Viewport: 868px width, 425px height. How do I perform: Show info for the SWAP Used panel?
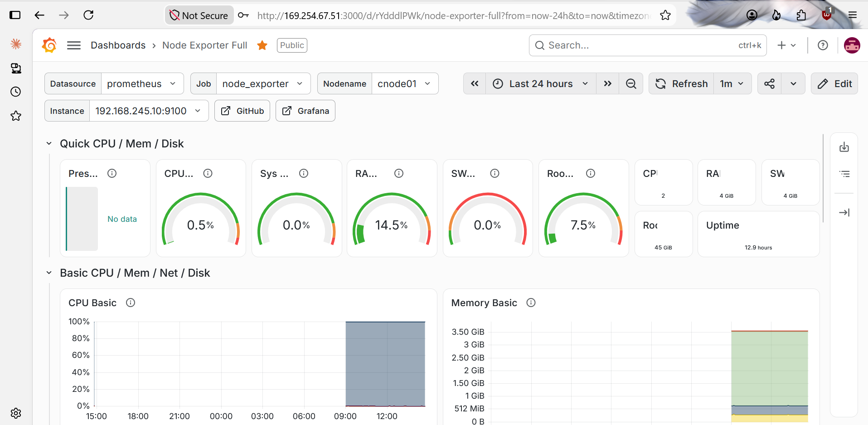tap(495, 173)
